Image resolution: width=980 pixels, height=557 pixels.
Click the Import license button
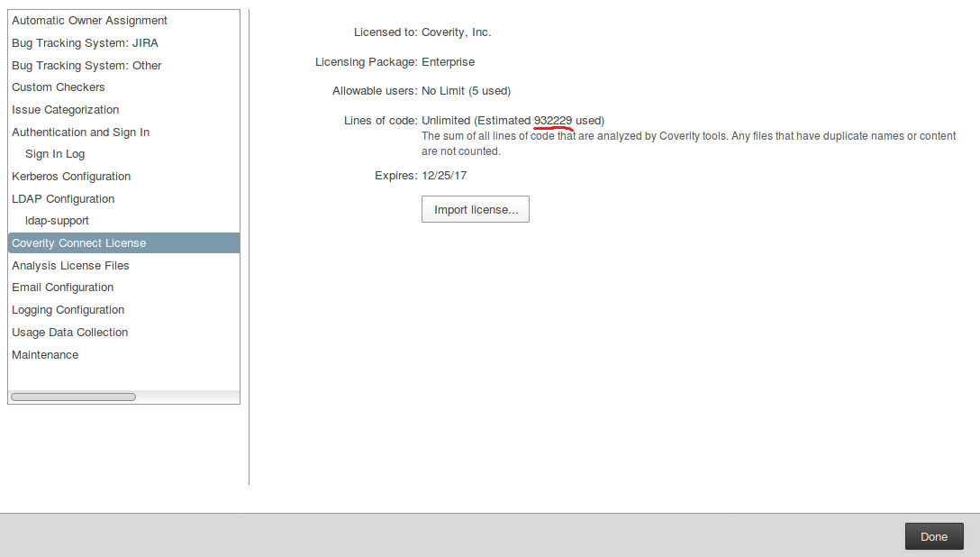[x=476, y=209]
